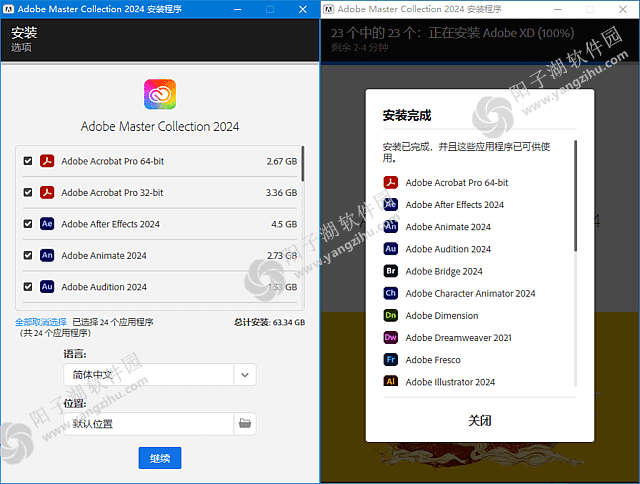Open folder browse icon beside location field

point(245,424)
